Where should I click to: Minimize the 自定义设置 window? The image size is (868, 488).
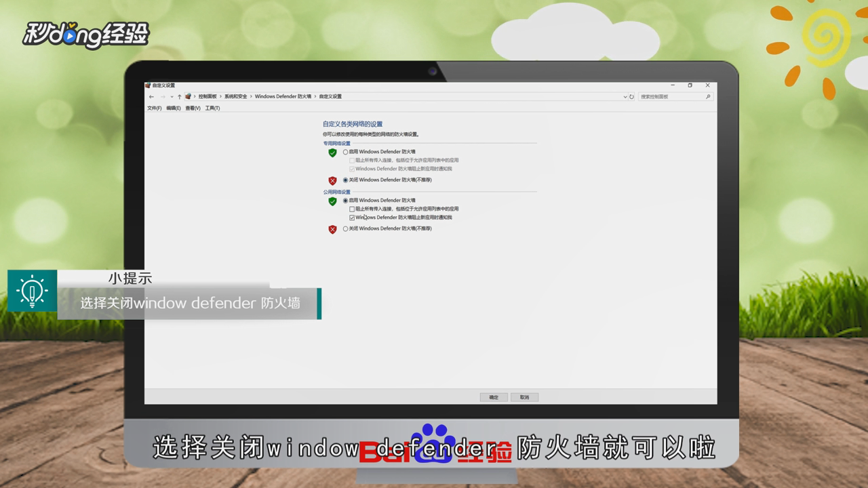[x=673, y=85]
